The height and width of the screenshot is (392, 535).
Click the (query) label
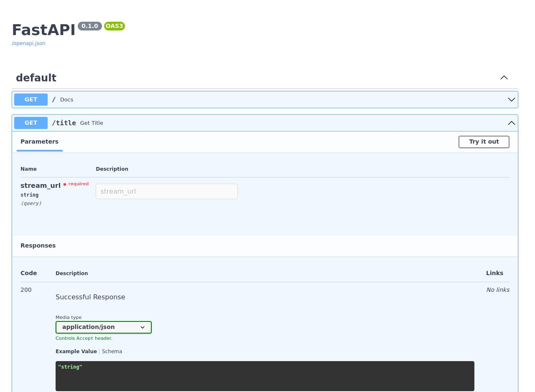tap(31, 203)
